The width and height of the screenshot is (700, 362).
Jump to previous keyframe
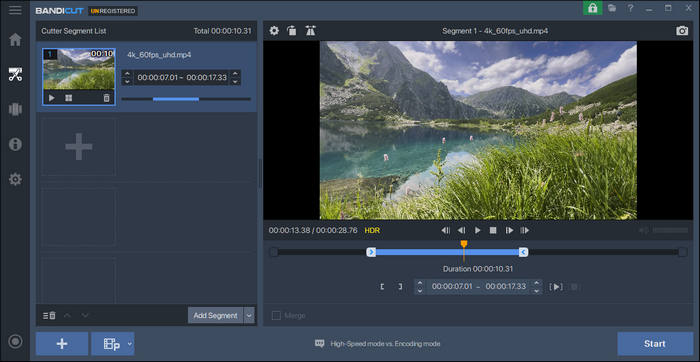point(446,230)
